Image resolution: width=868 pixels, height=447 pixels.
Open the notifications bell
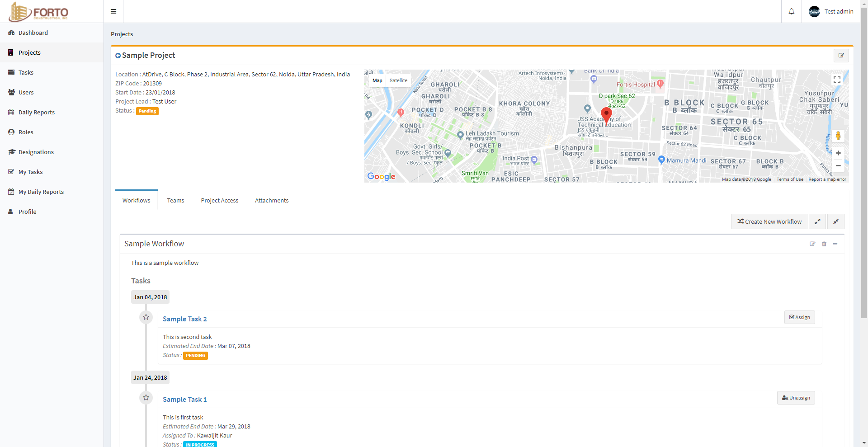tap(792, 11)
